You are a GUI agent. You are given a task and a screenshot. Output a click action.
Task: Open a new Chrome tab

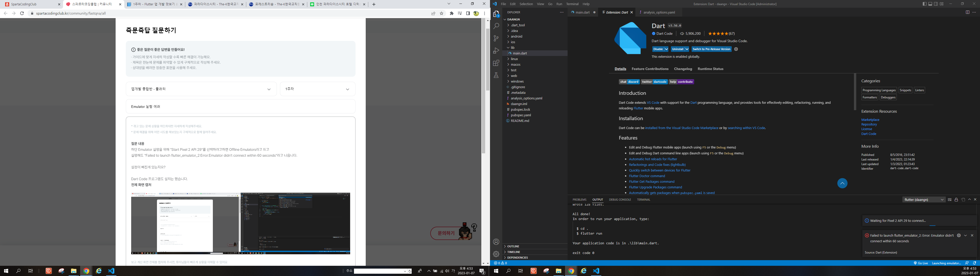pos(374,4)
